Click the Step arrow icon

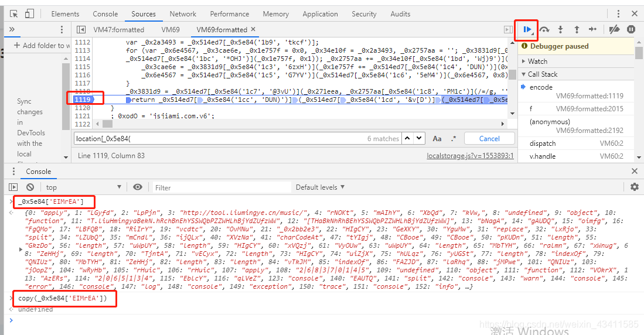pyautogui.click(x=592, y=29)
